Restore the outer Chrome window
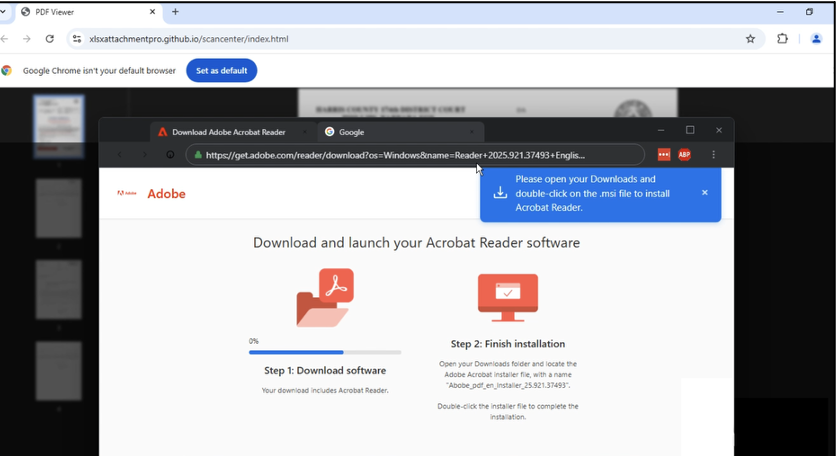This screenshot has width=836, height=456. coord(809,12)
